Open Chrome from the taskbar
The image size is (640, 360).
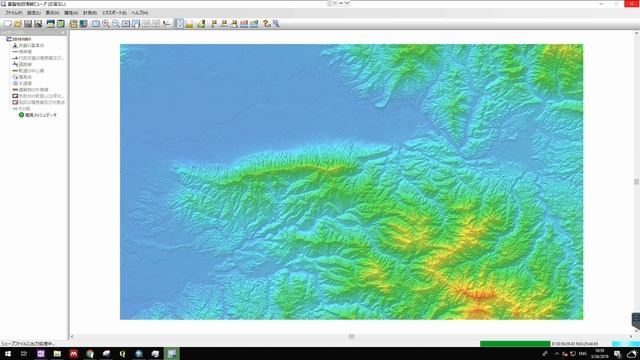(90, 354)
